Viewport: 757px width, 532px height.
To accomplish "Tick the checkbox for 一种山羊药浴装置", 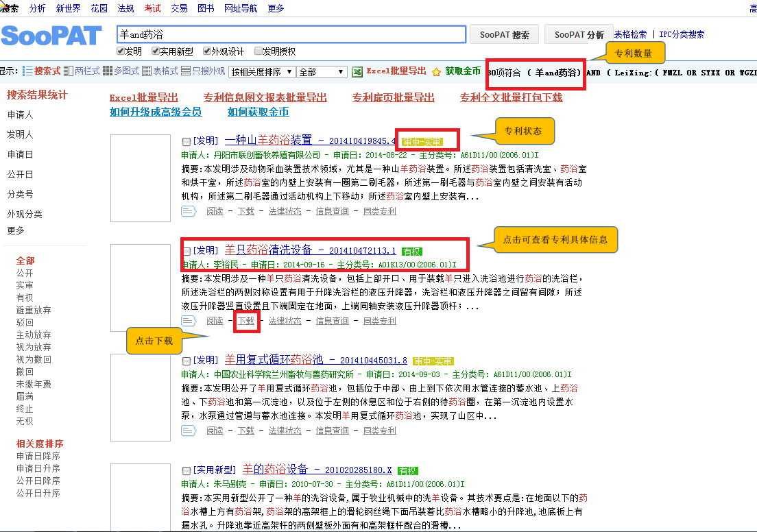I will click(187, 141).
